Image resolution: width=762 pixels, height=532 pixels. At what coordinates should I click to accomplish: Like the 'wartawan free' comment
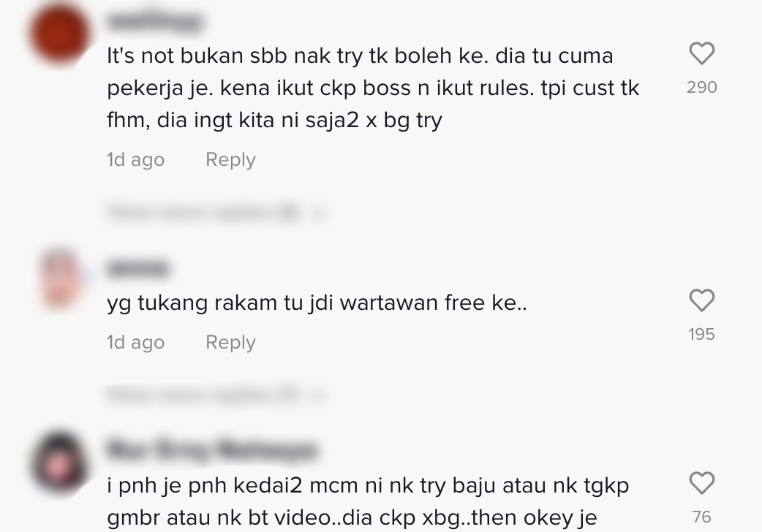(x=702, y=300)
